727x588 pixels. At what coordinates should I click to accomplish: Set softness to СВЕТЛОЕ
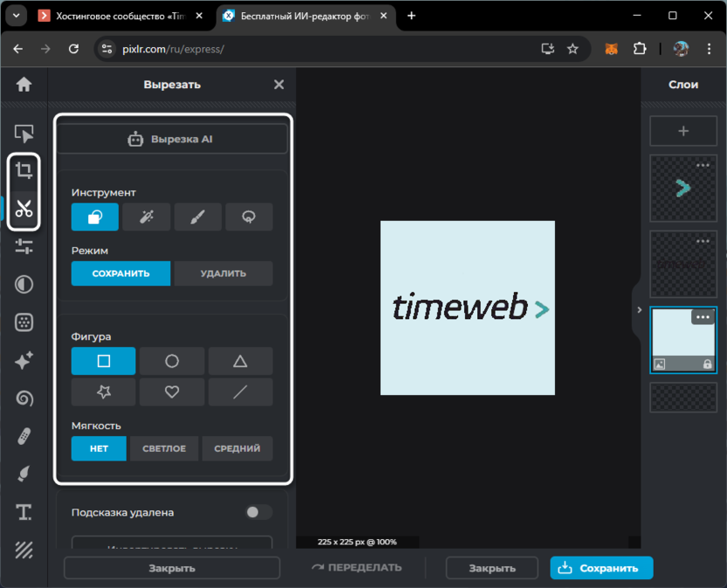click(164, 448)
